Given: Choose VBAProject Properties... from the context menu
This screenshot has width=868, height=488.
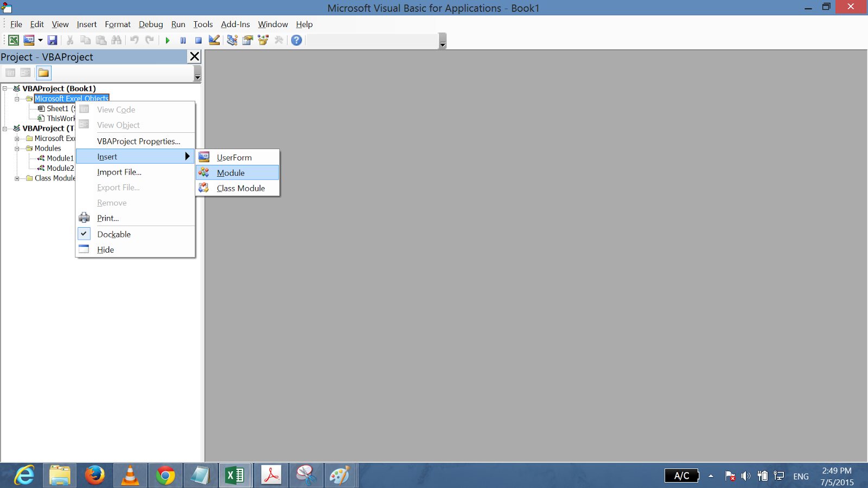Looking at the screenshot, I should click(x=135, y=142).
